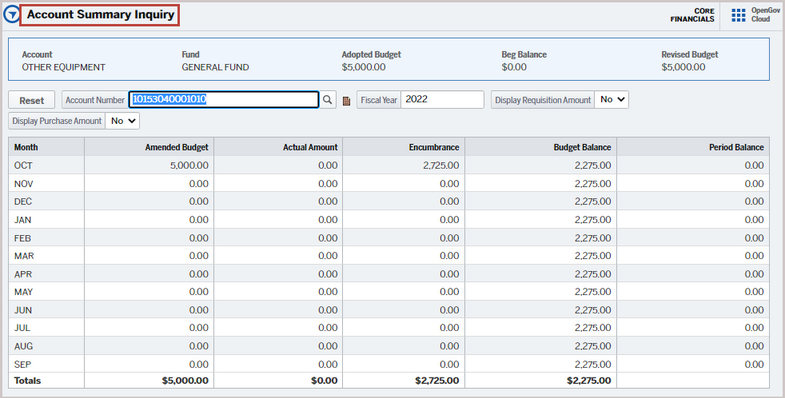Select the JAN month row label
The image size is (785, 398).
pos(23,220)
